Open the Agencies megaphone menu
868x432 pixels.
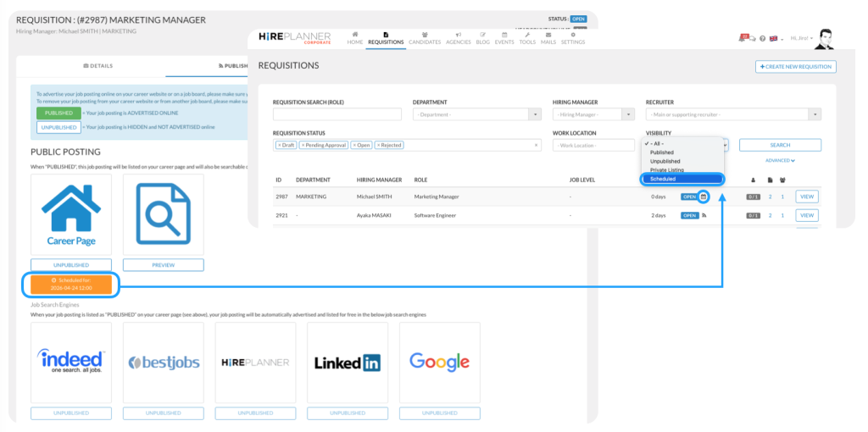pos(458,37)
